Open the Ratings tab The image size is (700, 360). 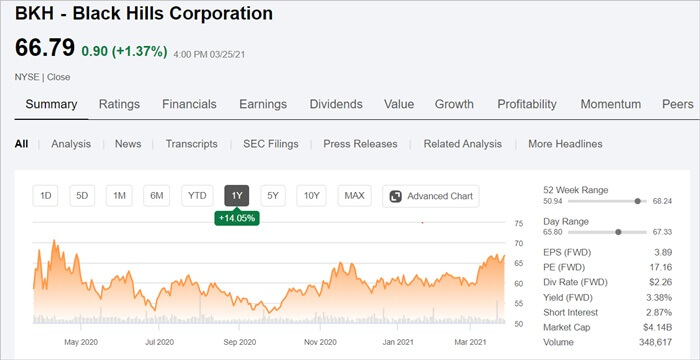tap(119, 105)
